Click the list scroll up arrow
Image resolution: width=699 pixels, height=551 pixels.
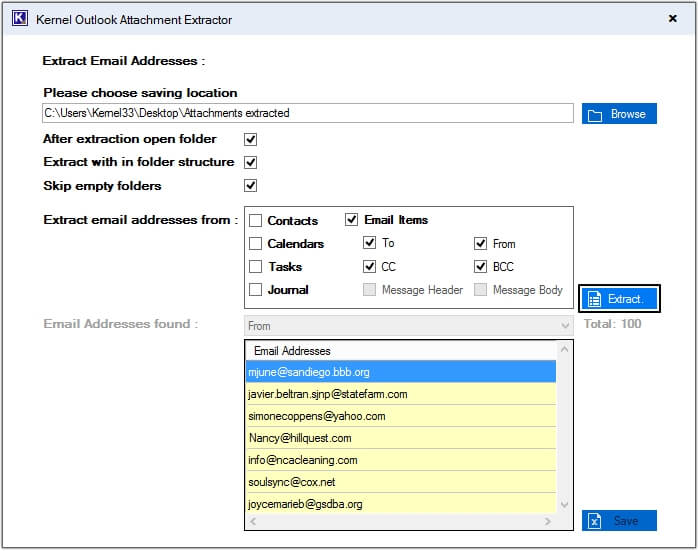[564, 349]
